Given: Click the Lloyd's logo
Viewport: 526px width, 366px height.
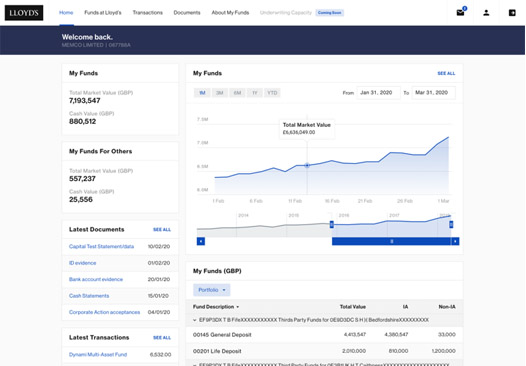Looking at the screenshot, I should point(24,13).
